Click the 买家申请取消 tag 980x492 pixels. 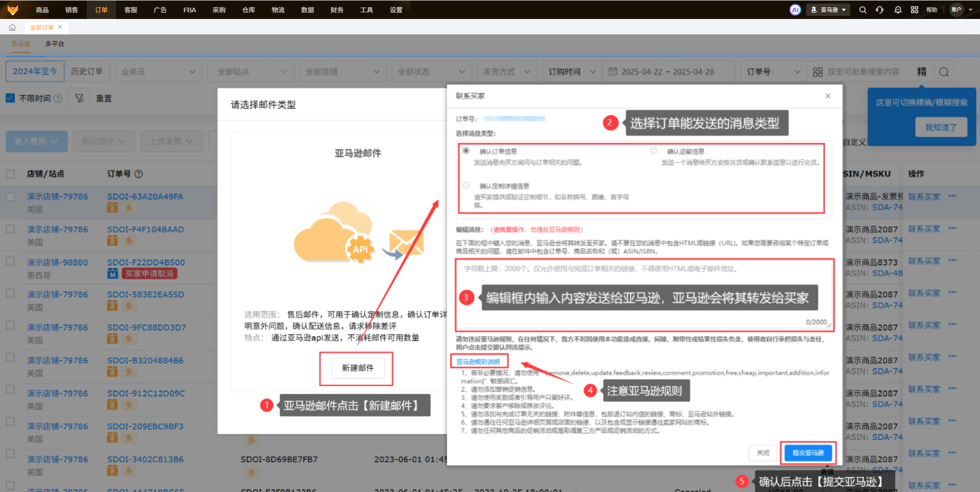pos(149,273)
